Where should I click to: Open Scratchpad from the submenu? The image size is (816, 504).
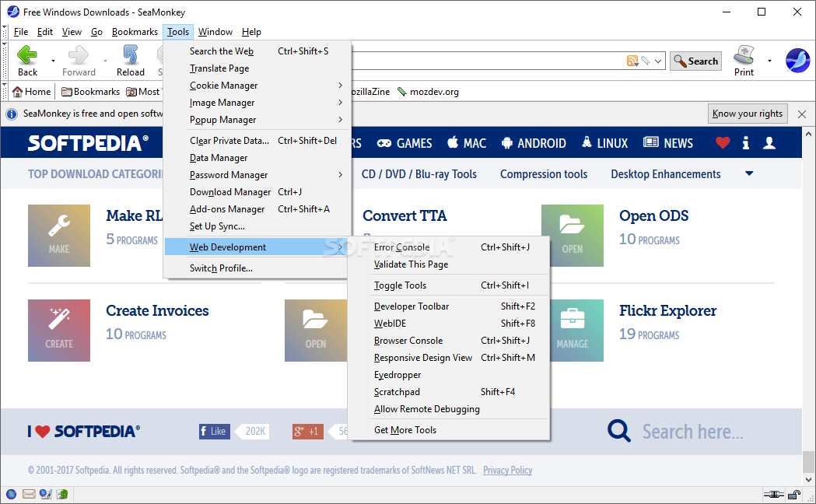pos(449,392)
